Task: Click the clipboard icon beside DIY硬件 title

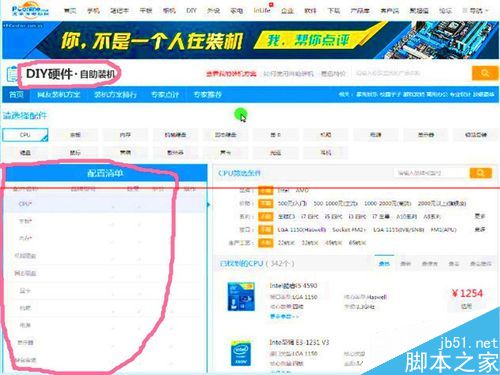Action: coord(12,74)
